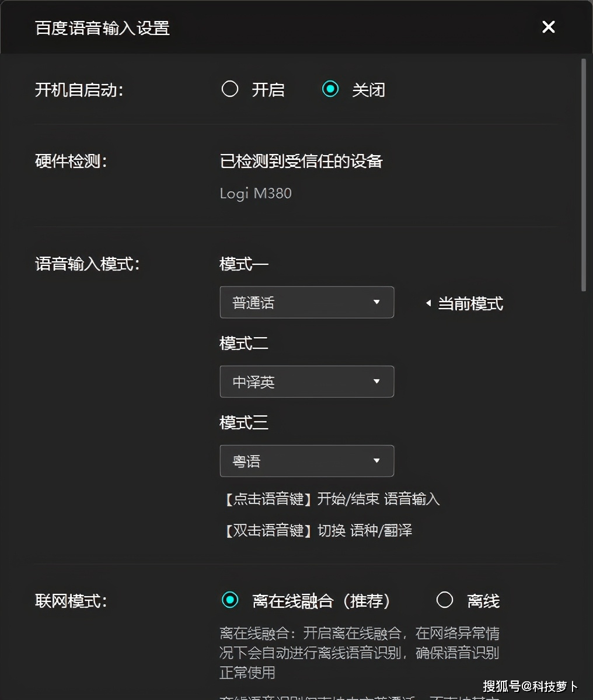This screenshot has width=593, height=700.
Task: Click the 硬件检测 section label
Action: [70, 162]
